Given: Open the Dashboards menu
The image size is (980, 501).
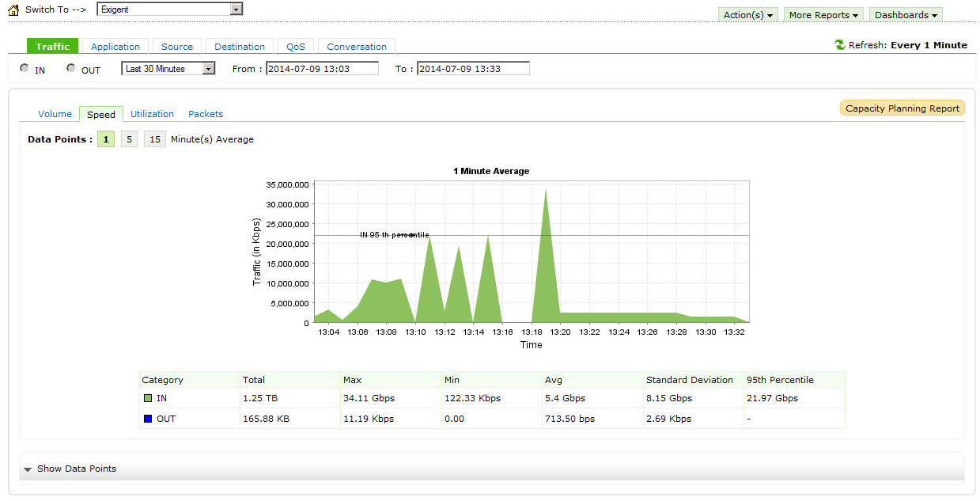Looking at the screenshot, I should coord(906,15).
